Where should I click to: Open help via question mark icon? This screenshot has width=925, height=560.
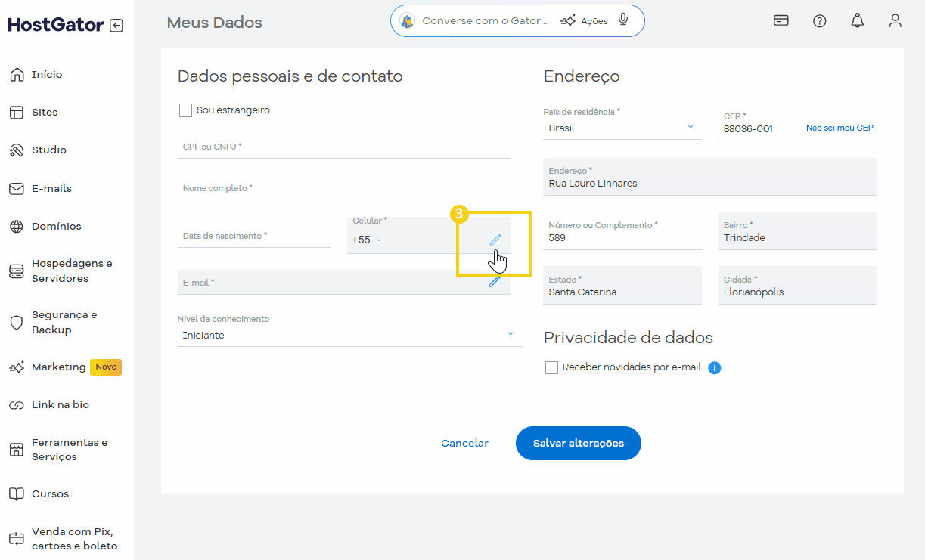click(820, 21)
